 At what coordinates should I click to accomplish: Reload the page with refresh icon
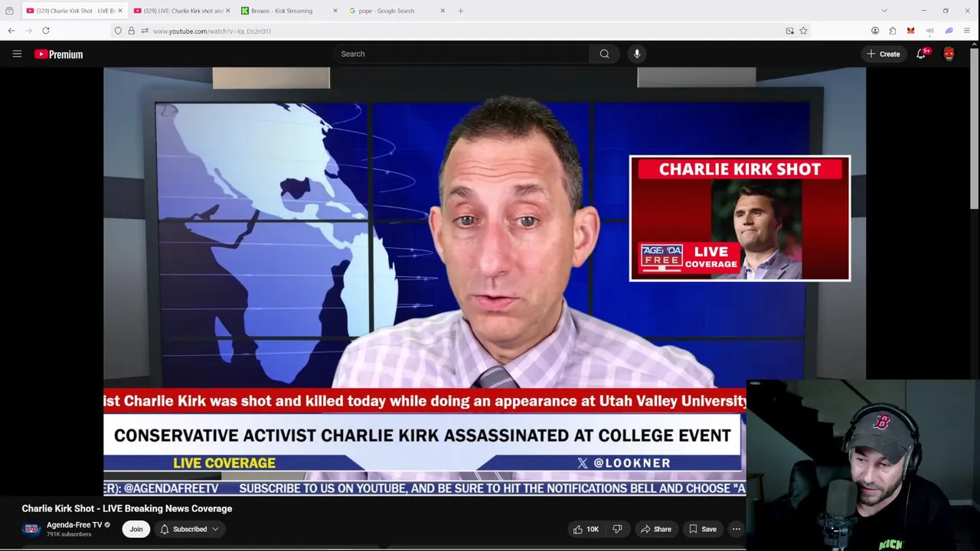pyautogui.click(x=46, y=31)
